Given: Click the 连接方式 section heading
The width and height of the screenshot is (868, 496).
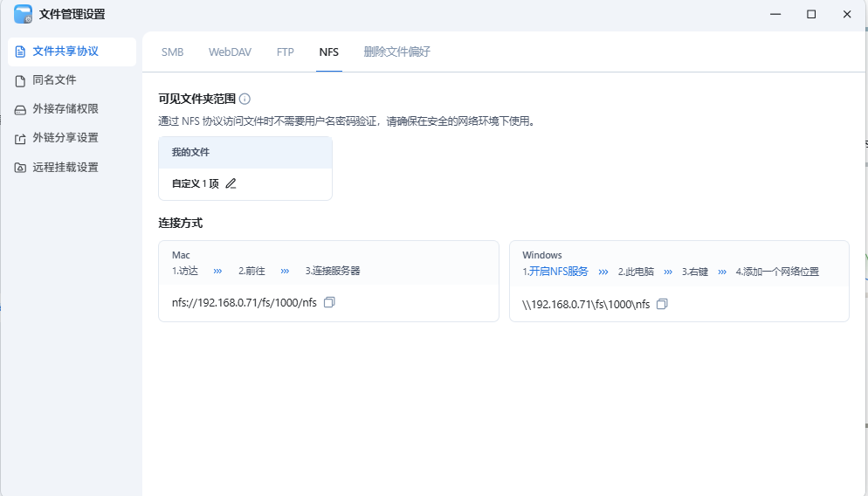Looking at the screenshot, I should click(x=181, y=223).
